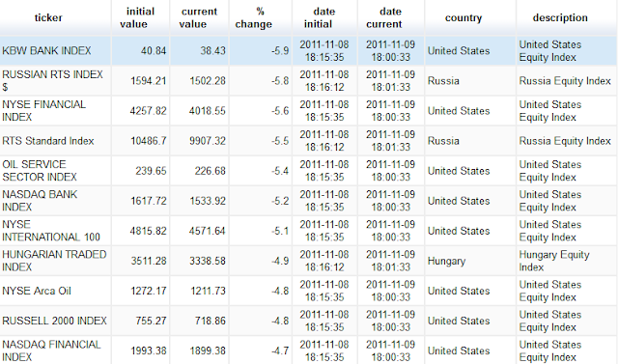Click the current value 226.68
Screen dimensions: 618x364
[211, 171]
